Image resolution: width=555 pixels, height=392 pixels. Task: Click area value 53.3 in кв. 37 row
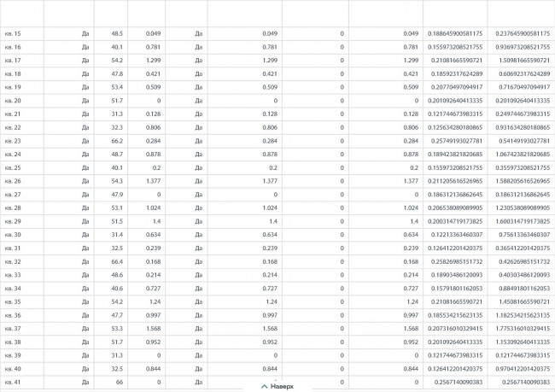[x=117, y=329]
